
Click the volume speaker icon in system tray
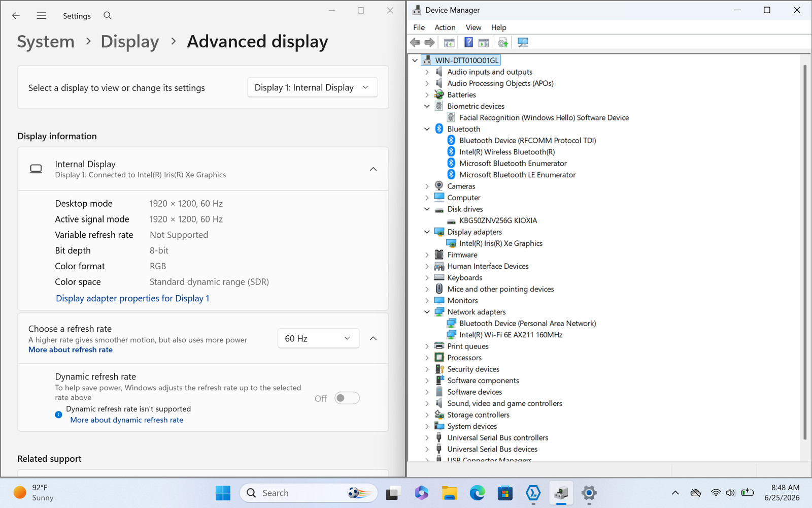pyautogui.click(x=730, y=493)
